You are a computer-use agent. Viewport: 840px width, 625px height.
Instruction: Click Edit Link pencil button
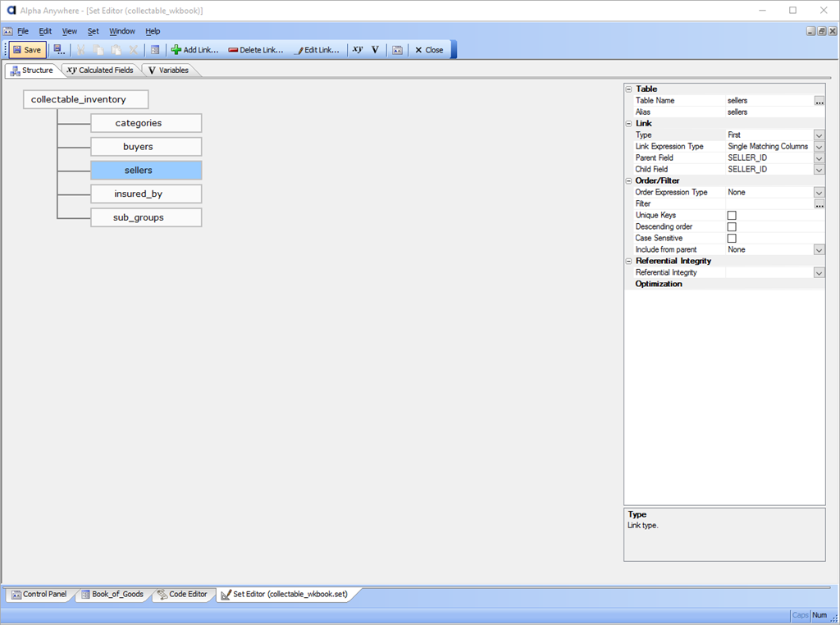317,50
